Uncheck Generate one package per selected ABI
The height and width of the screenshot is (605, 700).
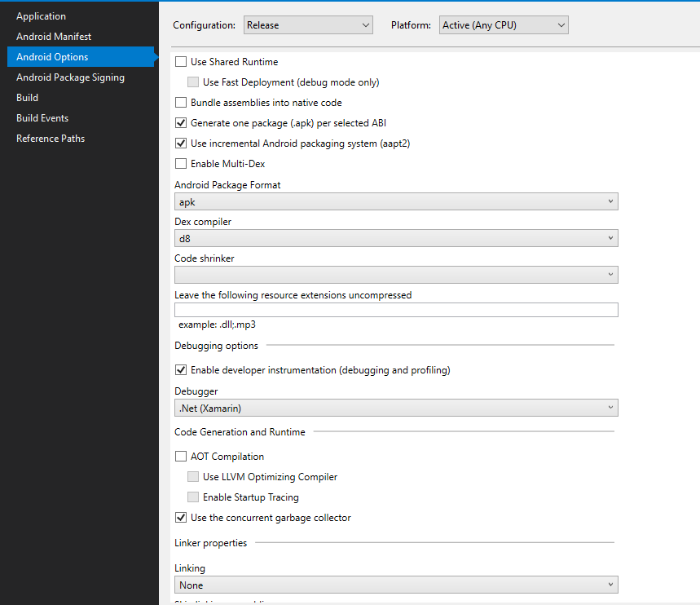point(181,123)
